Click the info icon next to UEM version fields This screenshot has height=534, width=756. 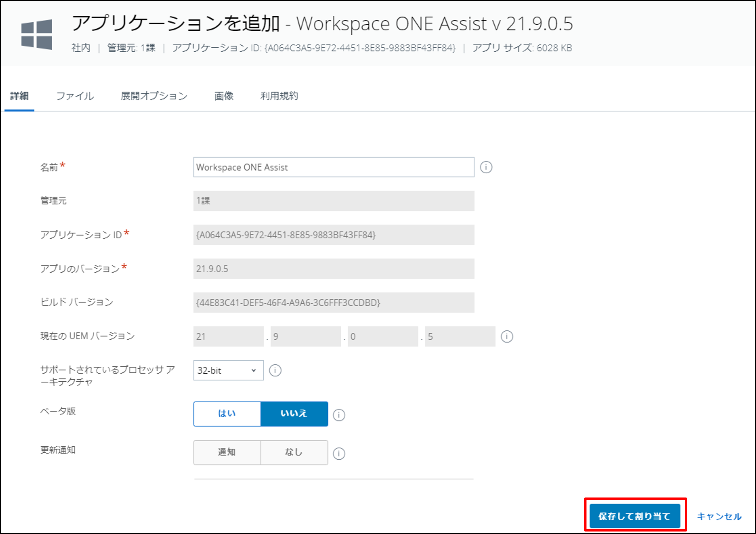(507, 337)
